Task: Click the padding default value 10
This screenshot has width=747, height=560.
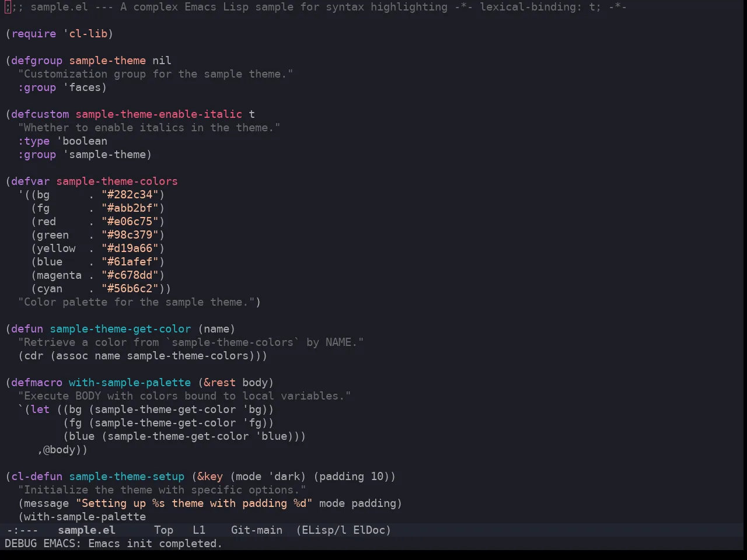Action: coord(377,477)
